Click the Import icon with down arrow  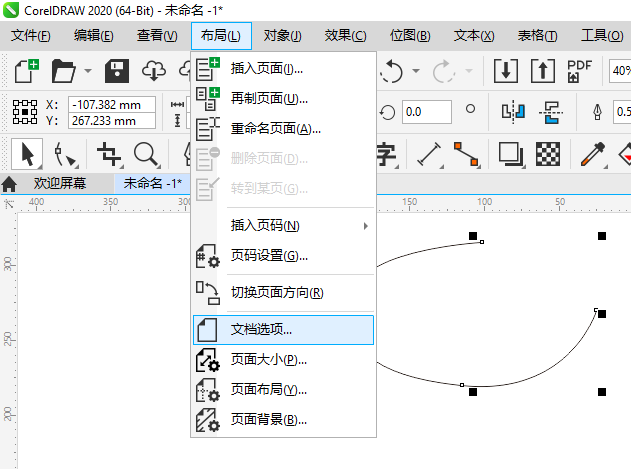pos(506,71)
